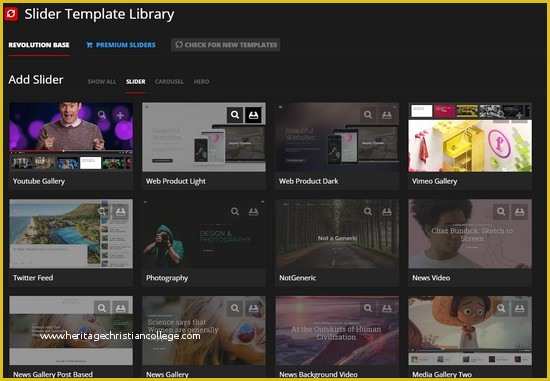Filter templates by Carousel
This screenshot has height=381, width=550.
click(x=169, y=82)
